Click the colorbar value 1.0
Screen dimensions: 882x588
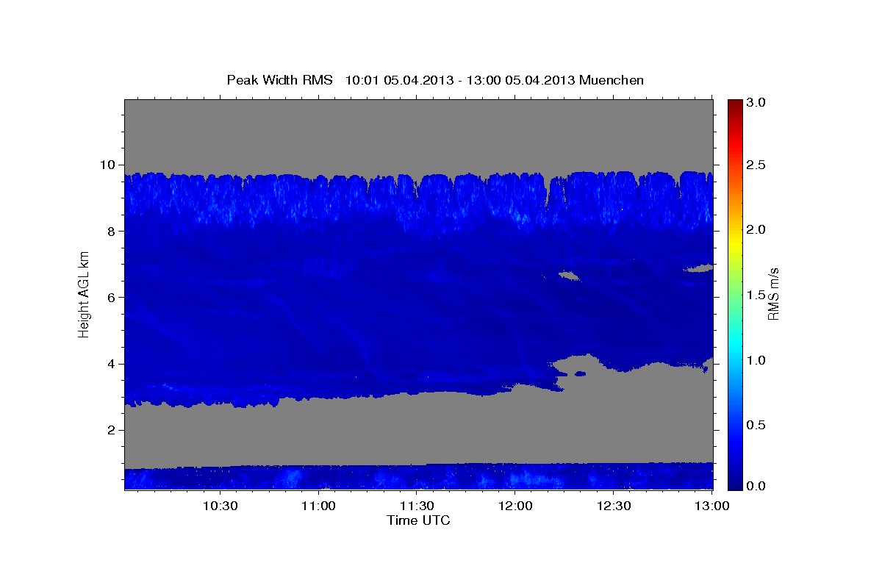pos(757,360)
